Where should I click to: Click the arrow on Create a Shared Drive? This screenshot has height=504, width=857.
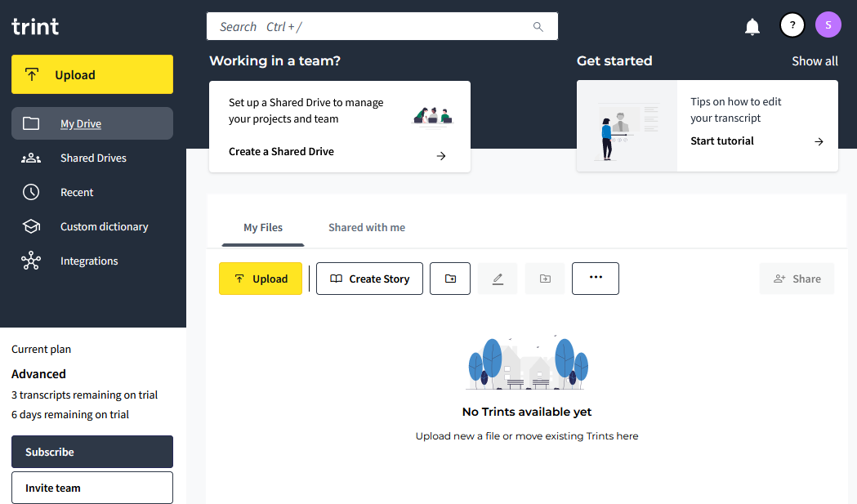click(441, 156)
